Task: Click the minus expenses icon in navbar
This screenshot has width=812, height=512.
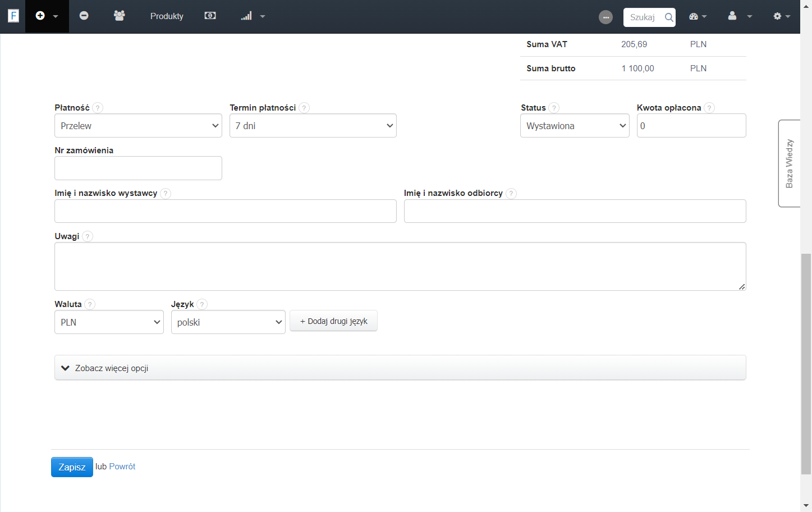Action: click(x=84, y=16)
